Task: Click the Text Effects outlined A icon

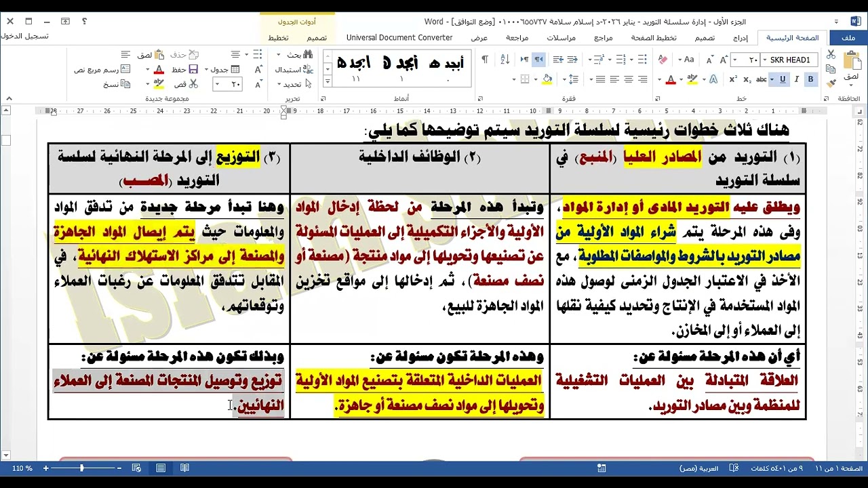Action: pos(713,79)
